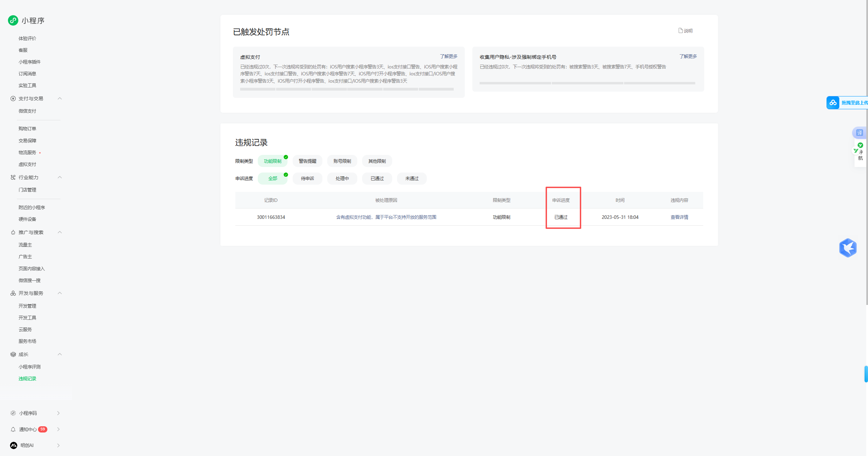Collapse the 支付与交易 sidebar section
The image size is (868, 456).
tap(60, 99)
